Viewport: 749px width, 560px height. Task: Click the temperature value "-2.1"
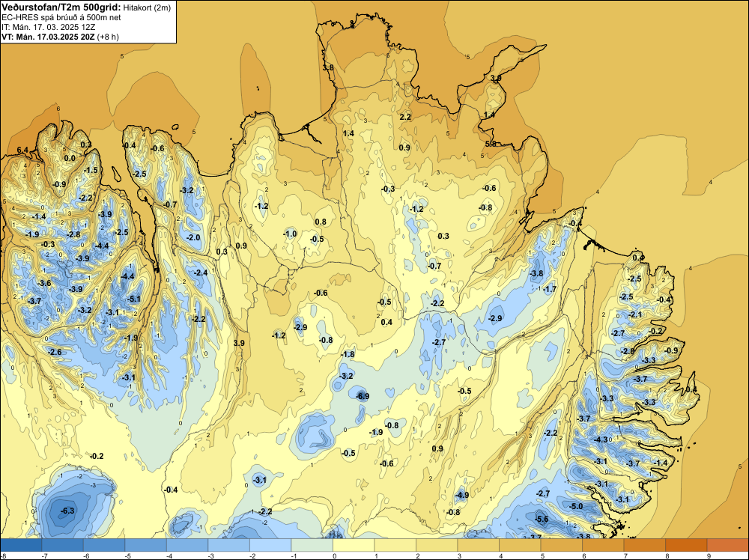tap(636, 314)
